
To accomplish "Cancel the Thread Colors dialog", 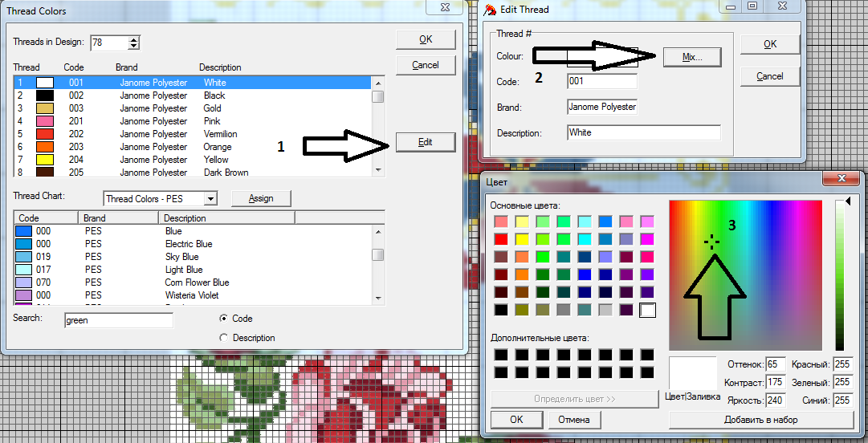I will click(426, 65).
